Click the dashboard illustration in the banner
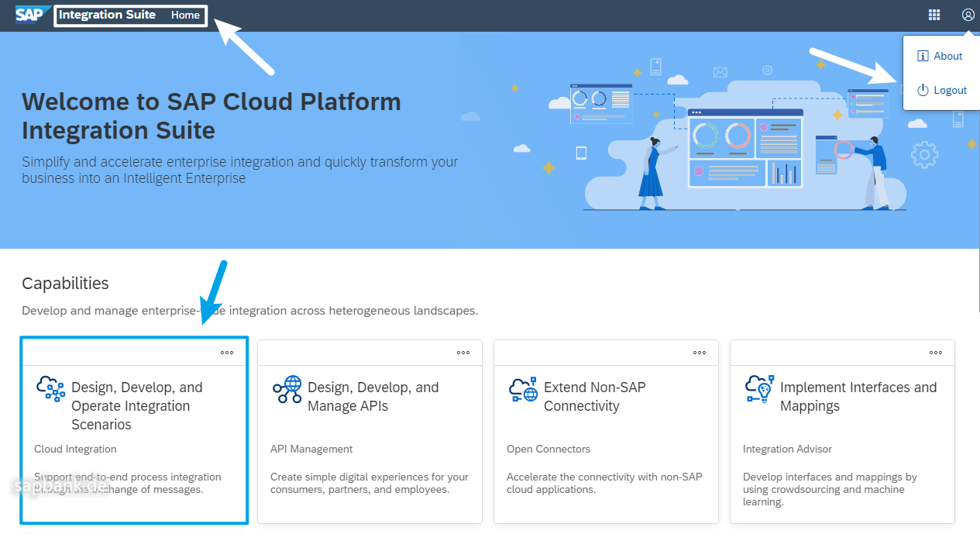 coord(746,147)
